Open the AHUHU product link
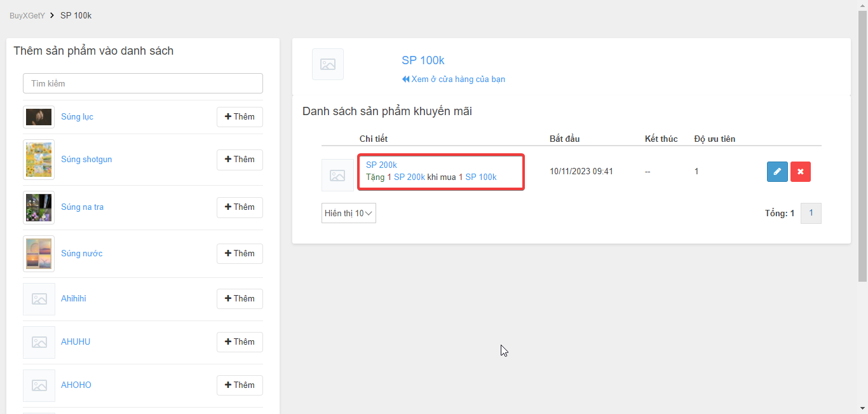 pos(76,342)
